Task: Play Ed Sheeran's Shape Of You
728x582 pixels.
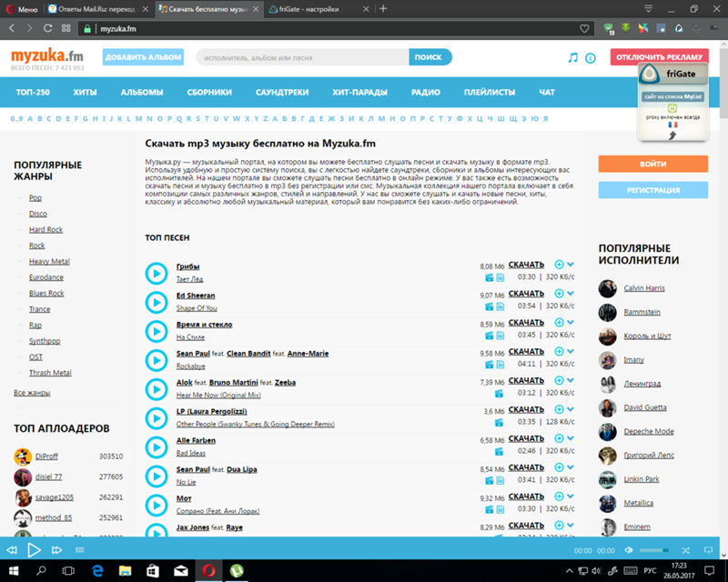Action: click(x=157, y=302)
